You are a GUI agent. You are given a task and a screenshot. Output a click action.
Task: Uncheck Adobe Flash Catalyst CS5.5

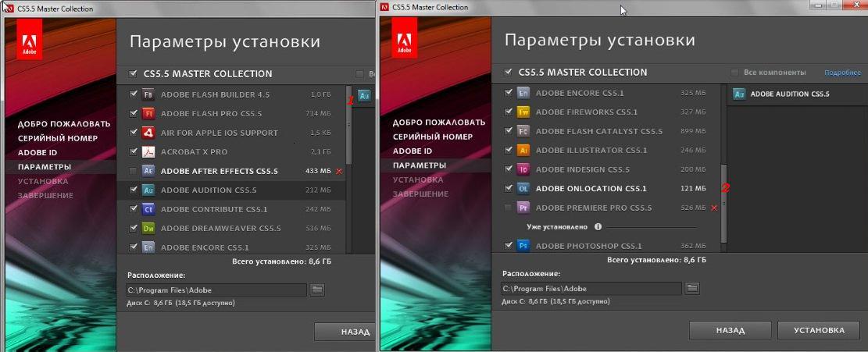(x=508, y=132)
